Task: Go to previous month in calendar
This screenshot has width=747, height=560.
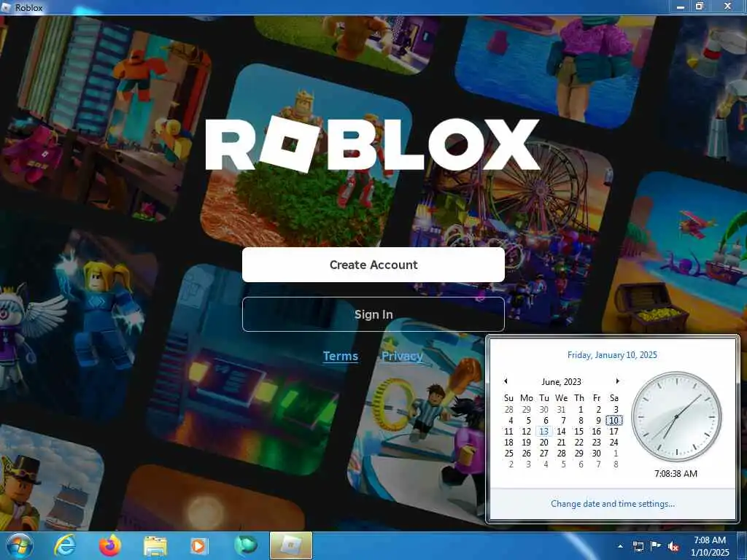Action: click(506, 381)
